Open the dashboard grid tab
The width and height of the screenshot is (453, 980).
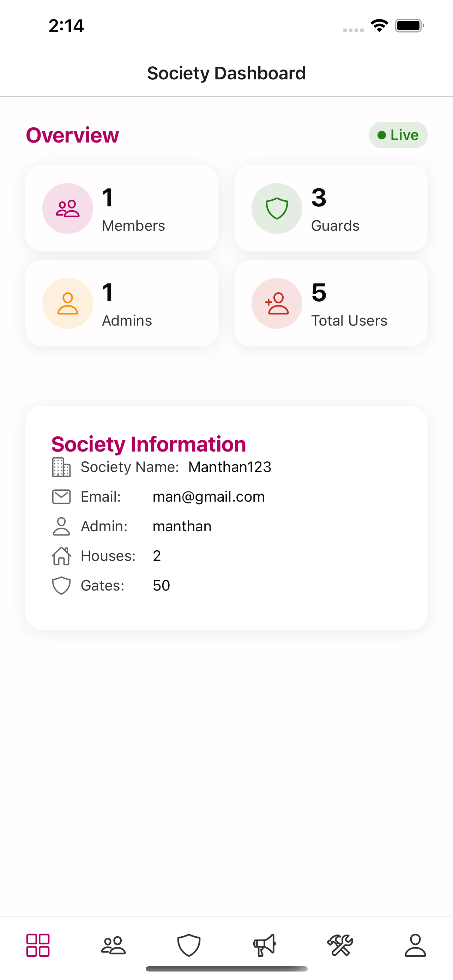click(38, 945)
